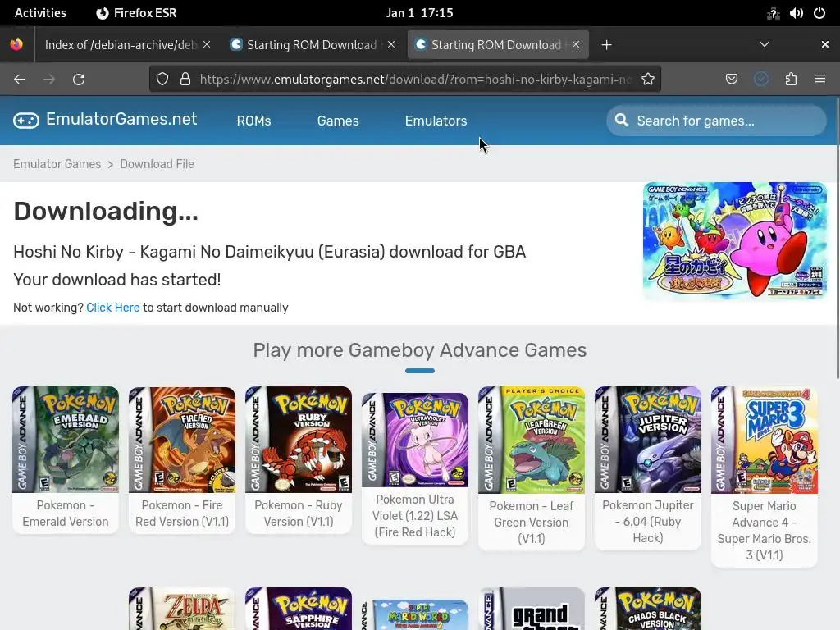Go back to the previous page
840x630 pixels.
coord(20,80)
